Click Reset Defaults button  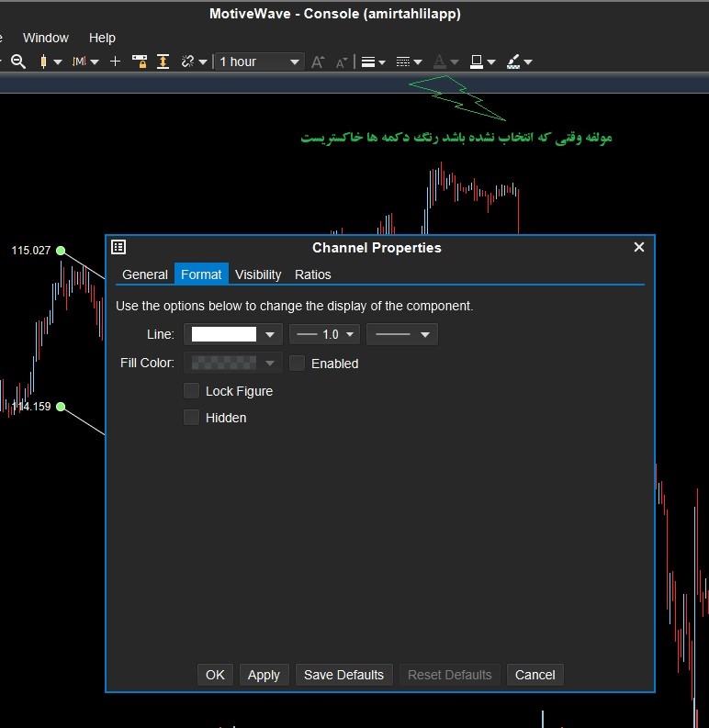pos(450,675)
